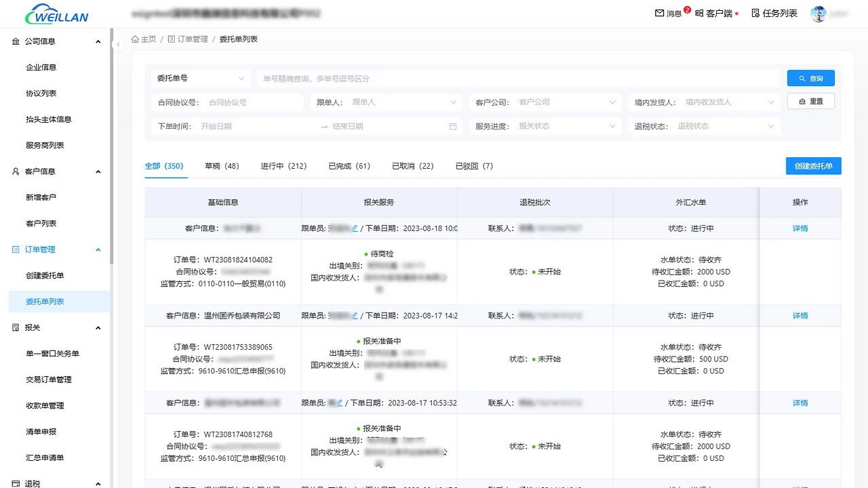The image size is (868, 488).
Task: Open 详情 for order WT23081824104082
Action: tap(799, 228)
